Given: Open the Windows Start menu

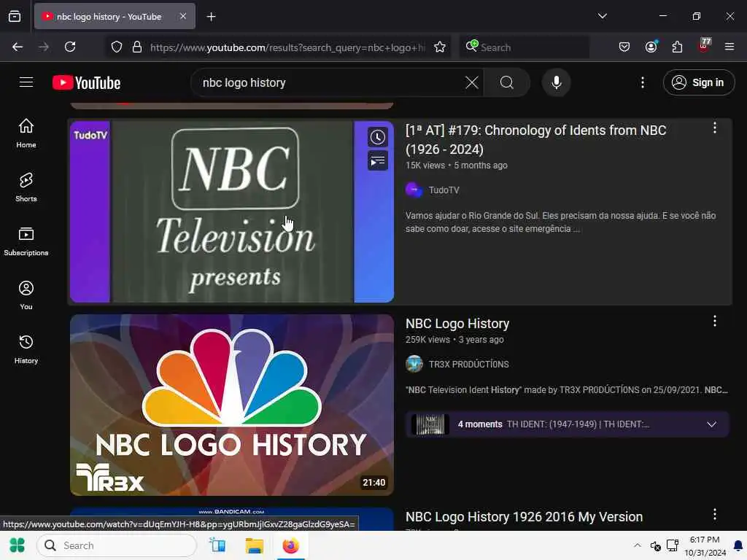Looking at the screenshot, I should 18,545.
